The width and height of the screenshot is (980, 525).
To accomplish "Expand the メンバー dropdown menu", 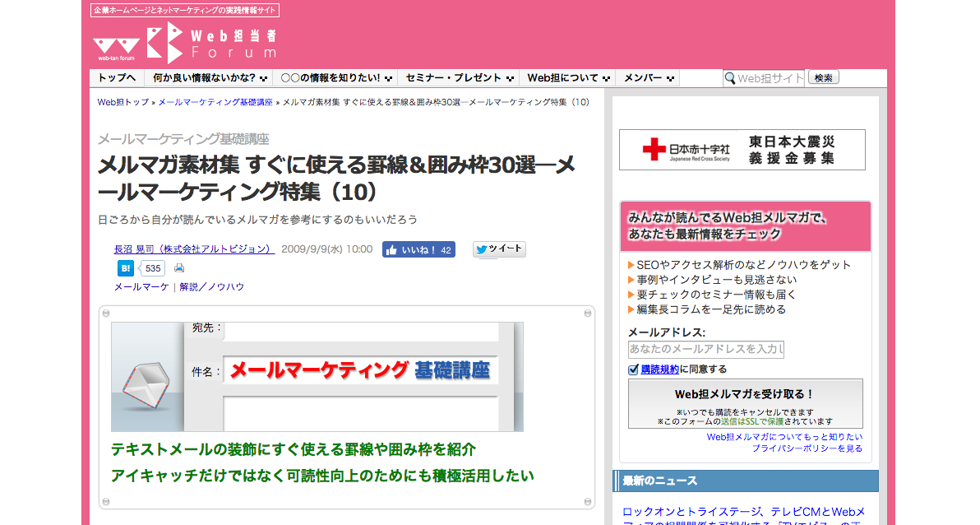I will pyautogui.click(x=649, y=78).
